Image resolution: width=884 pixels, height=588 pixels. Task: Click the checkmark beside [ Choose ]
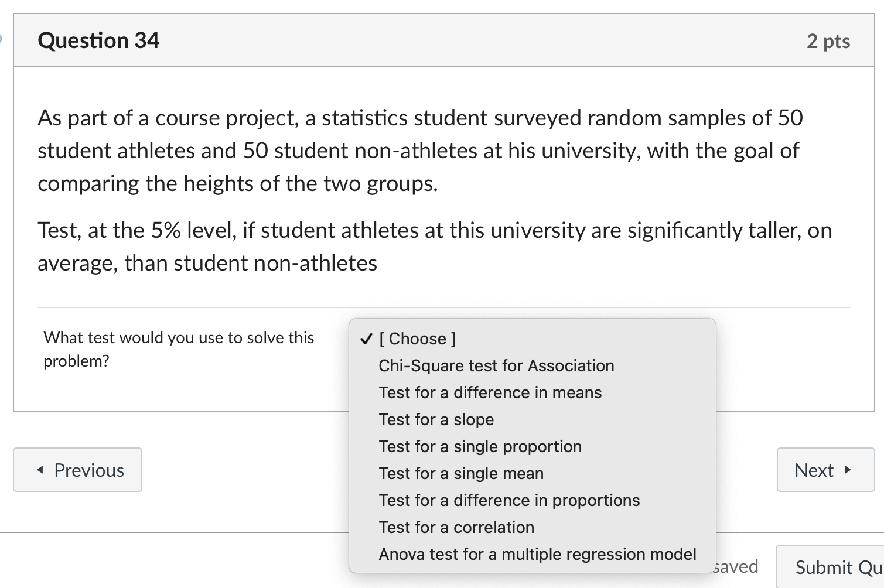tap(365, 339)
